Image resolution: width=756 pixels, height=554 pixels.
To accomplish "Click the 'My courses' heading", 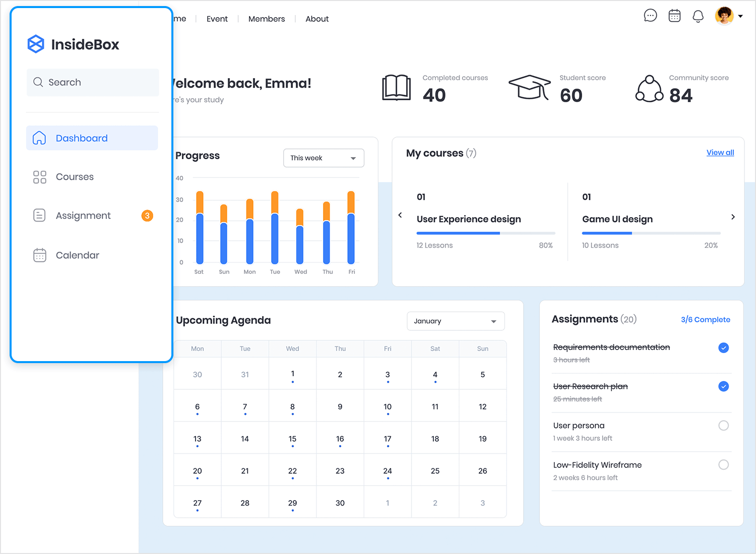I will (x=434, y=153).
